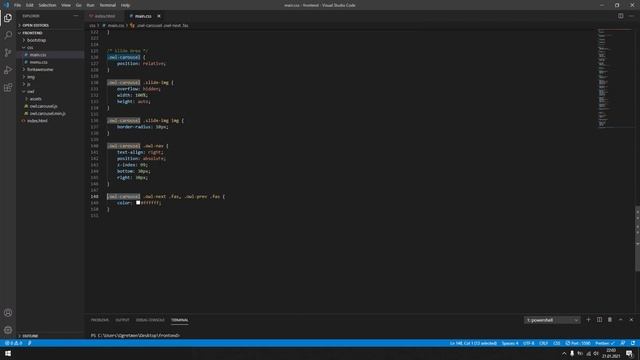Click the microphone icon in the system tray
Image resolution: width=640 pixels, height=360 pixels.
(x=572, y=353)
